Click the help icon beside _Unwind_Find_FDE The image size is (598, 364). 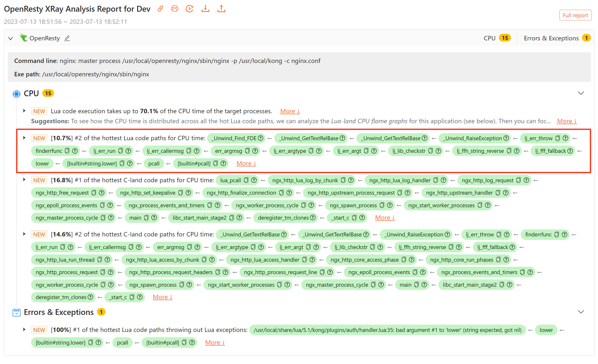260,138
